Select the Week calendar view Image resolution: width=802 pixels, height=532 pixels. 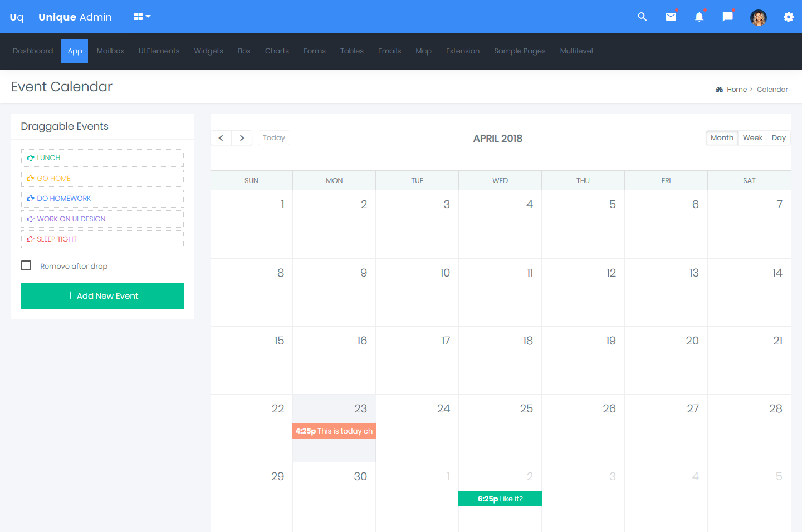[x=752, y=137]
